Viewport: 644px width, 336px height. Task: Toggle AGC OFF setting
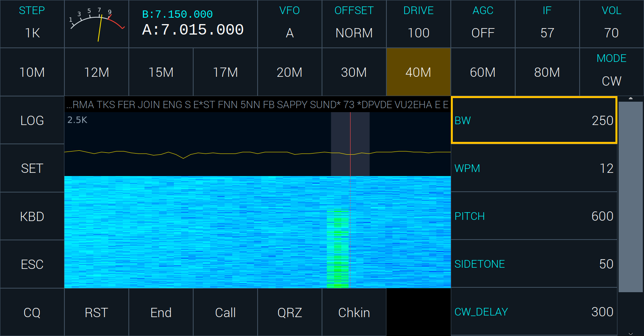pos(483,24)
